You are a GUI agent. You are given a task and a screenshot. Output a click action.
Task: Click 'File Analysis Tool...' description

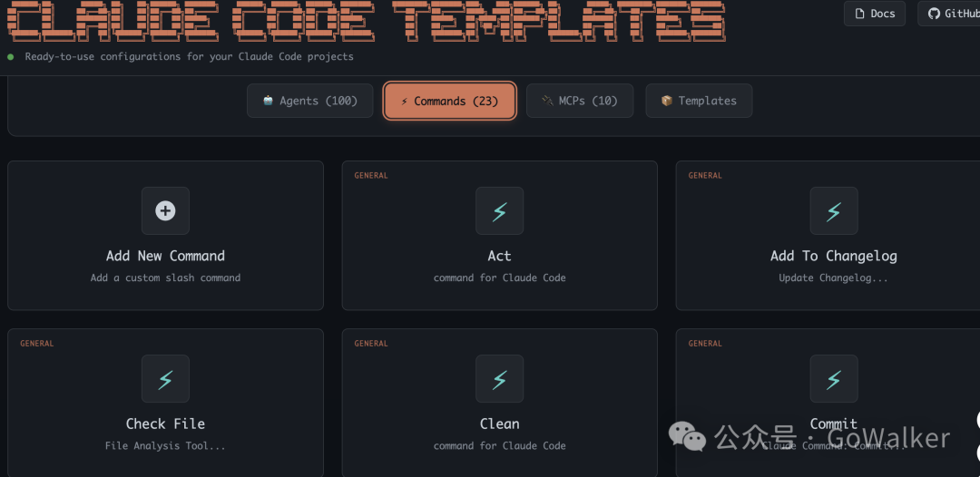point(165,446)
